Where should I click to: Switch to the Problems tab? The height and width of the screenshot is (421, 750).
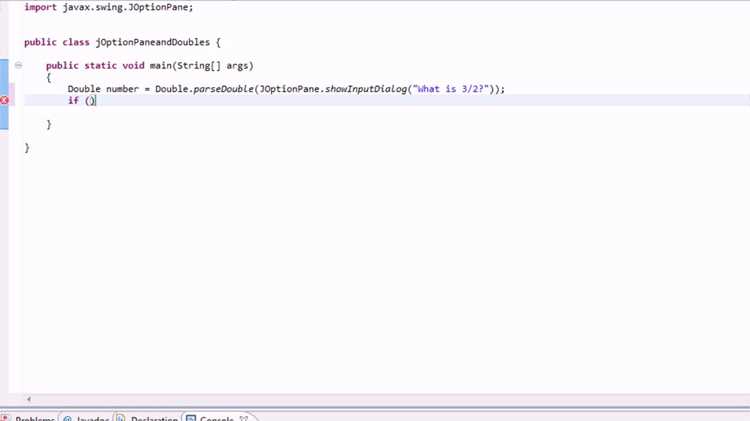(x=30, y=418)
